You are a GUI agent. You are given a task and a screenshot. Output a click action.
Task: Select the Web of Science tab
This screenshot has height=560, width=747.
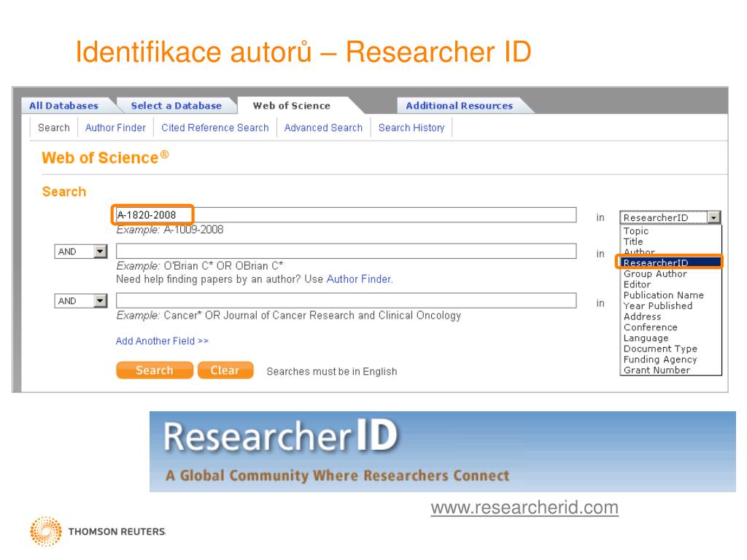click(292, 106)
